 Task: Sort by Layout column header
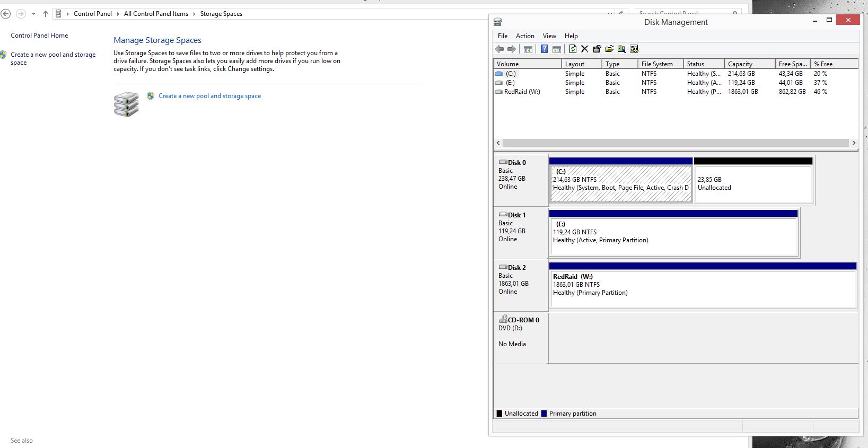(582, 64)
